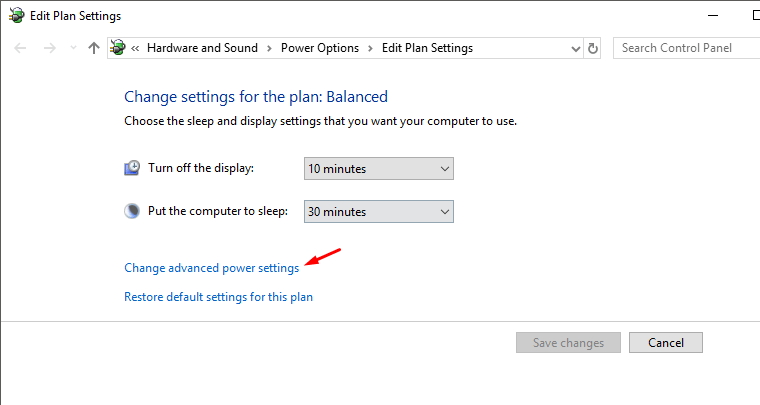Image resolution: width=760 pixels, height=405 pixels.
Task: Navigate to Power Options breadcrumb
Action: pos(319,48)
